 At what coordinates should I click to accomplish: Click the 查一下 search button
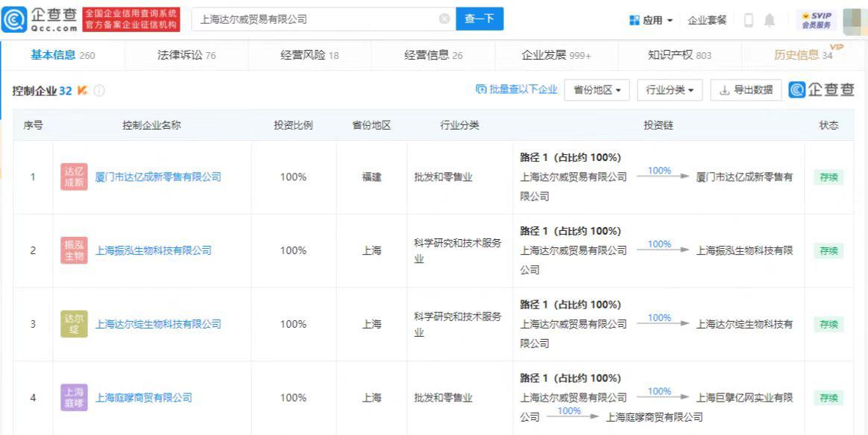point(479,19)
